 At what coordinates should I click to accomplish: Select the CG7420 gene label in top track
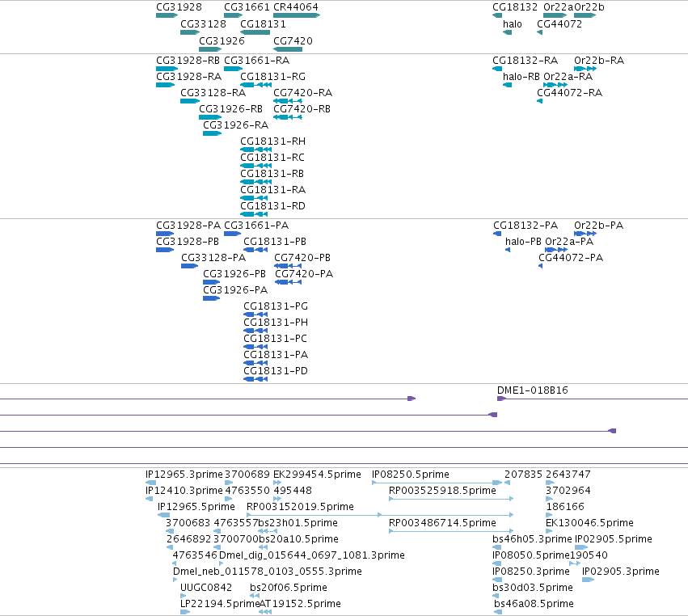click(x=293, y=40)
